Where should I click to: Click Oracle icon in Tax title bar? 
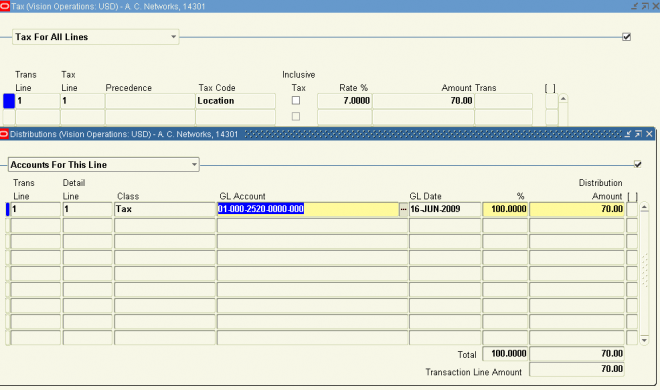point(5,6)
